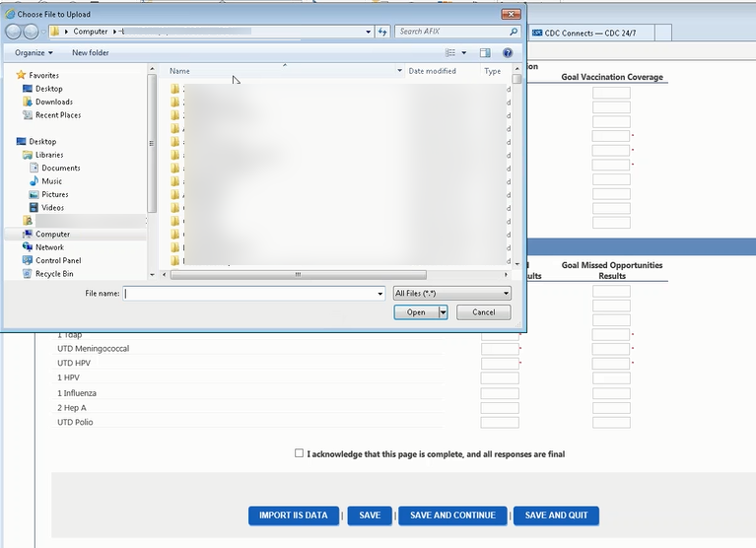Click the SAVE button

tap(370, 515)
